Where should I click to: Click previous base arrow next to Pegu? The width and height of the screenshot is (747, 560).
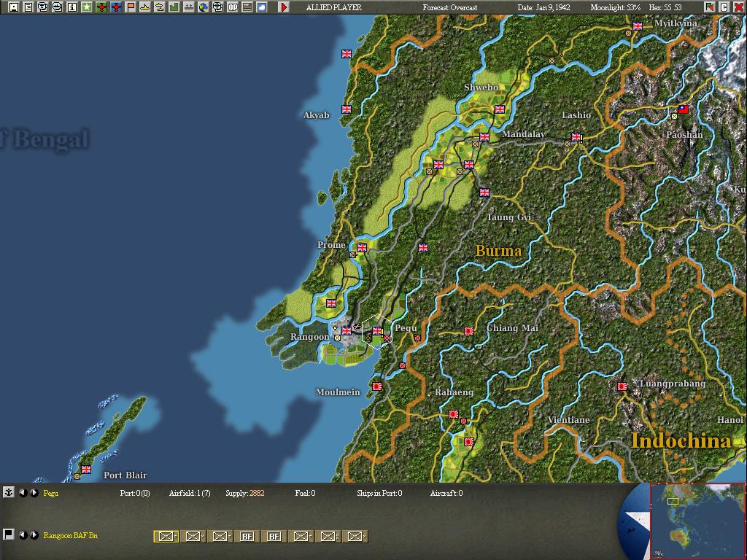point(23,493)
